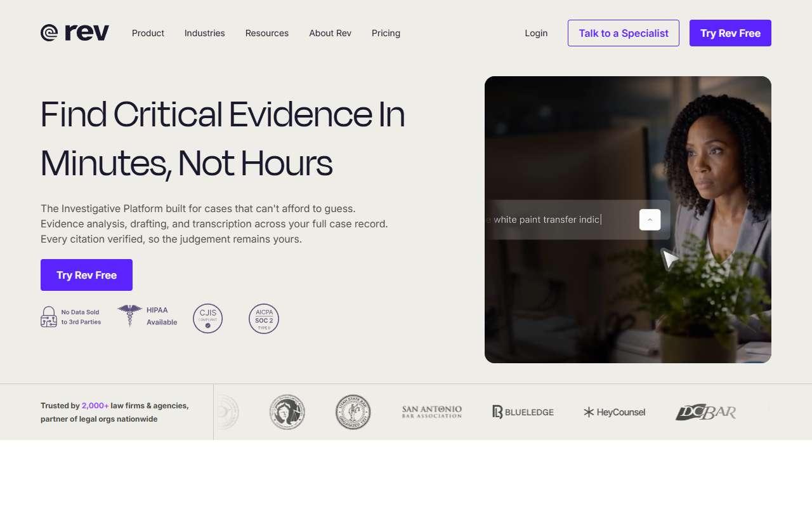Click the '2,000+' highlighted text
This screenshot has height=508, width=812.
(x=95, y=405)
